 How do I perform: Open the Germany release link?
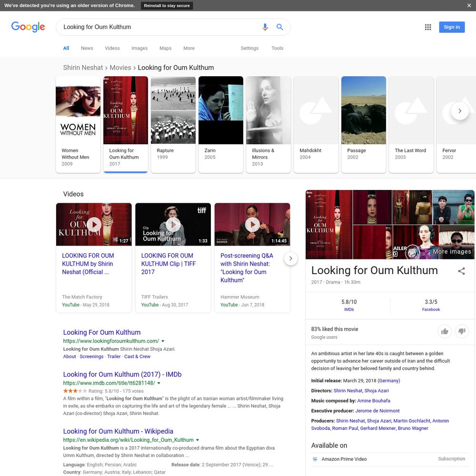click(x=389, y=381)
